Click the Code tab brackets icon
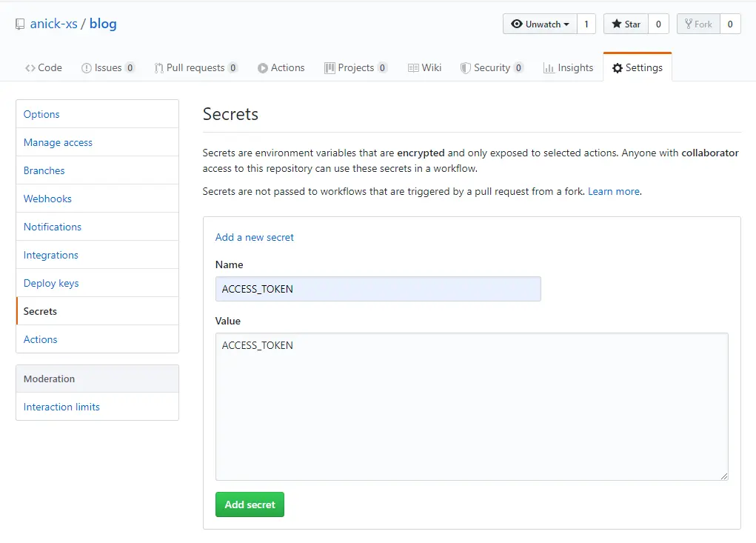This screenshot has width=756, height=543. click(30, 68)
